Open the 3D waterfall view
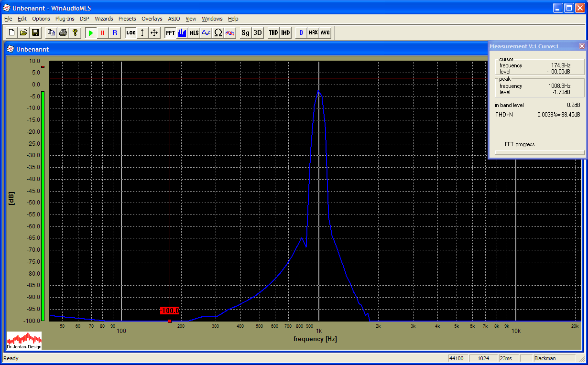Image resolution: width=588 pixels, height=365 pixels. (x=257, y=33)
